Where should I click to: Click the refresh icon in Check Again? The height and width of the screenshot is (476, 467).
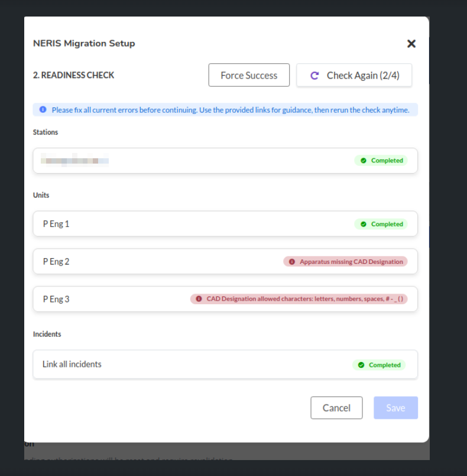pos(314,76)
